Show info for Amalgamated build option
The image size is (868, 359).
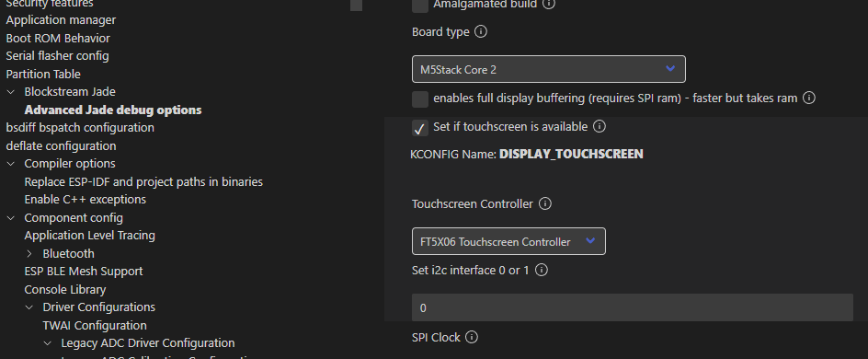point(549,4)
